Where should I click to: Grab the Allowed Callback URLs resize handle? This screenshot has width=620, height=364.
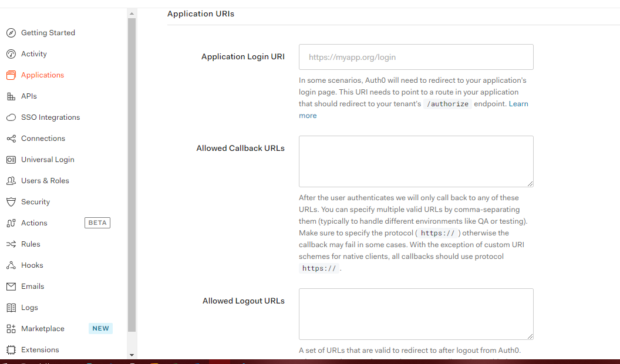tap(530, 183)
